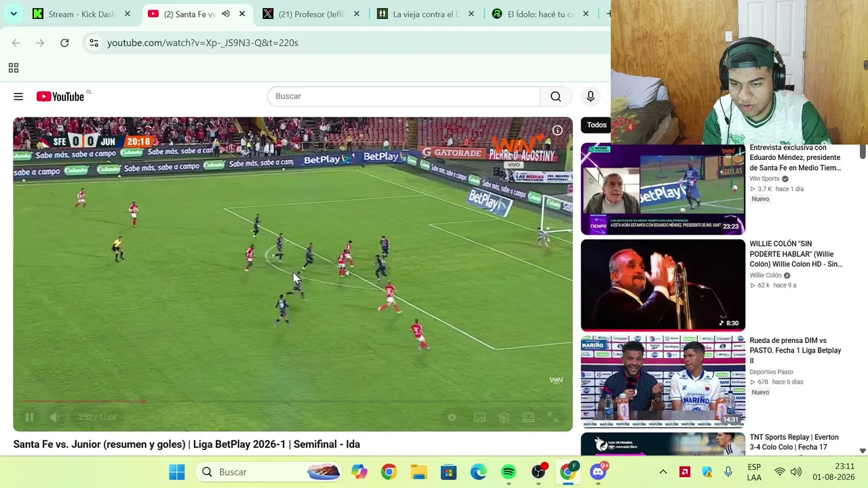This screenshot has width=868, height=488.
Task: Open the video player settings gear
Action: (x=504, y=418)
